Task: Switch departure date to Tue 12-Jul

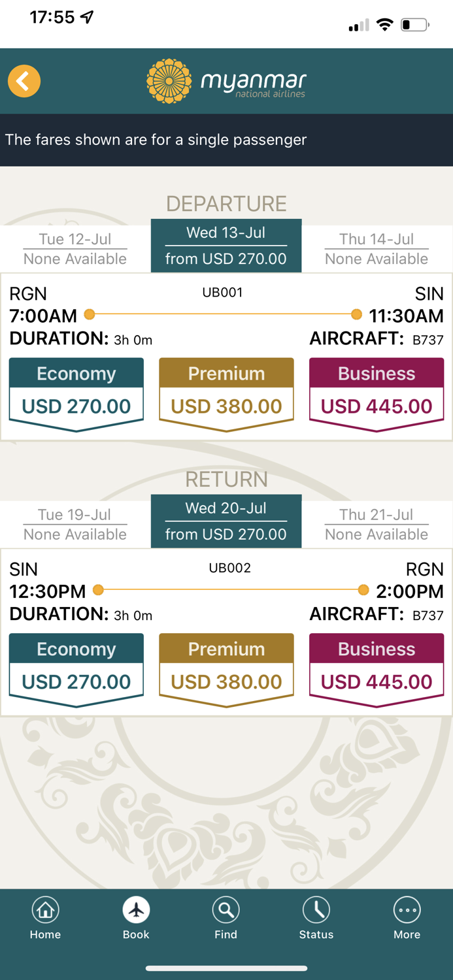Action: tap(75, 247)
